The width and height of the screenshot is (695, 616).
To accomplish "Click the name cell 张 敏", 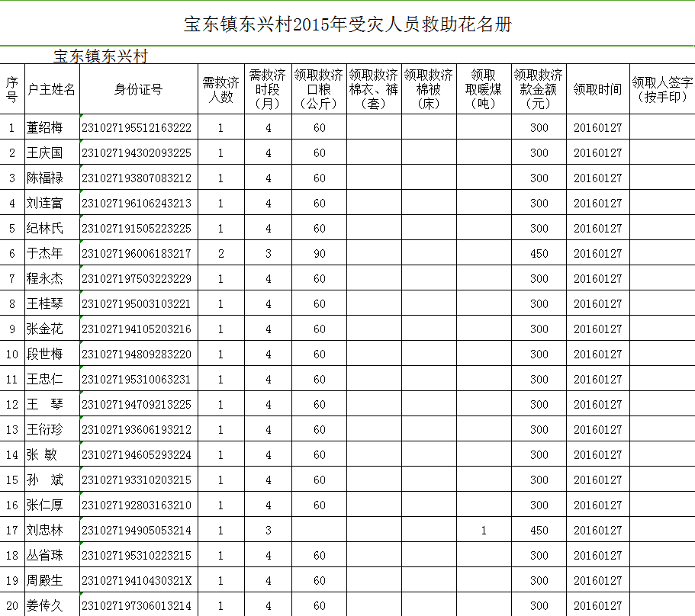I will pyautogui.click(x=53, y=454).
